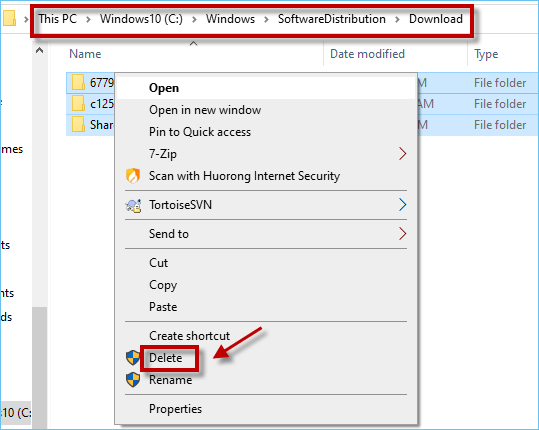539x430 pixels.
Task: Click the folder icon of the 6779 folder
Action: point(78,82)
